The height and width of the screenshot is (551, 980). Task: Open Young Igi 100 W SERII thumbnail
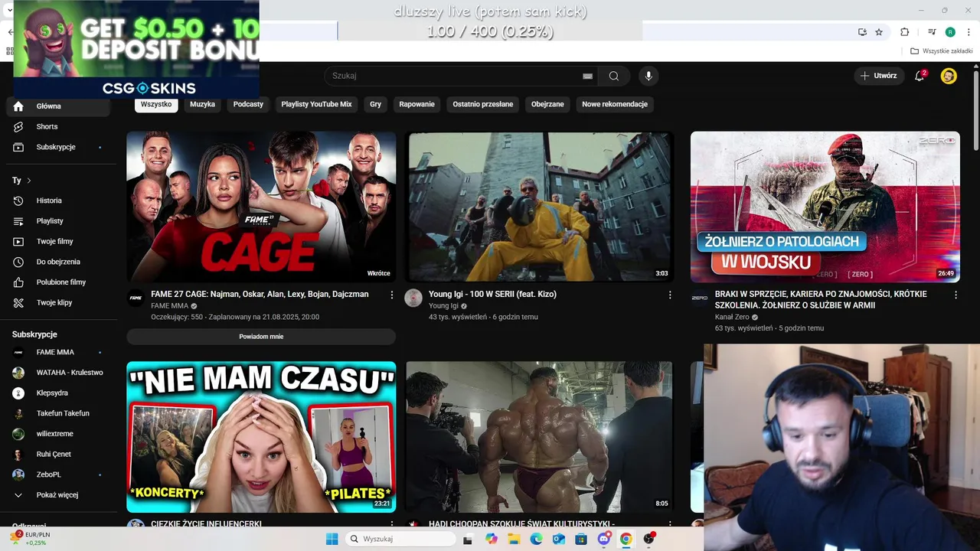pos(540,207)
